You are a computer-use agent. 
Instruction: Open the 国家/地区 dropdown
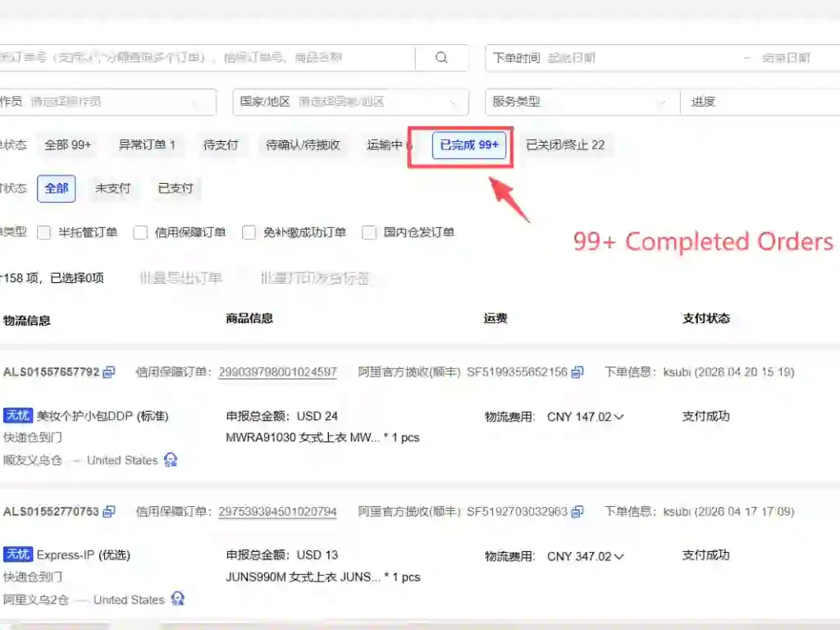click(x=351, y=102)
